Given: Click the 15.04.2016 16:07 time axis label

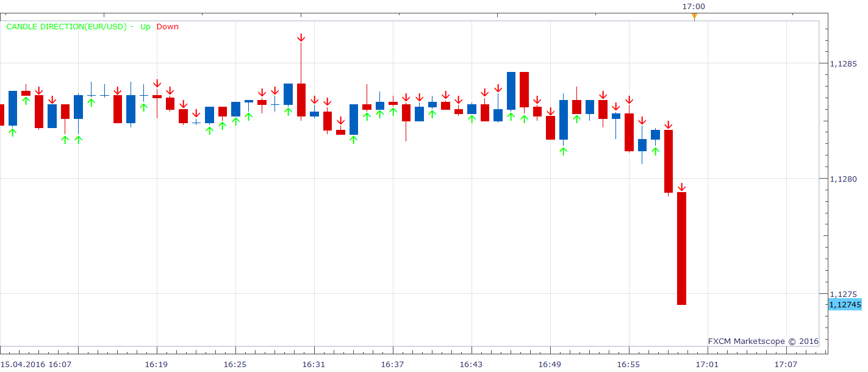Looking at the screenshot, I should point(36,364).
